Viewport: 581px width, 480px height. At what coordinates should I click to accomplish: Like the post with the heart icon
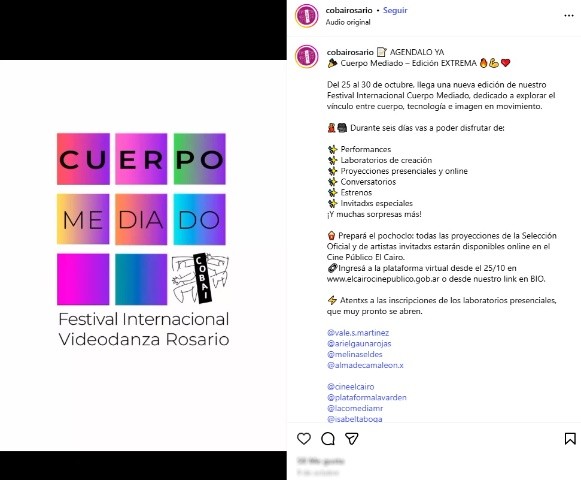(304, 439)
